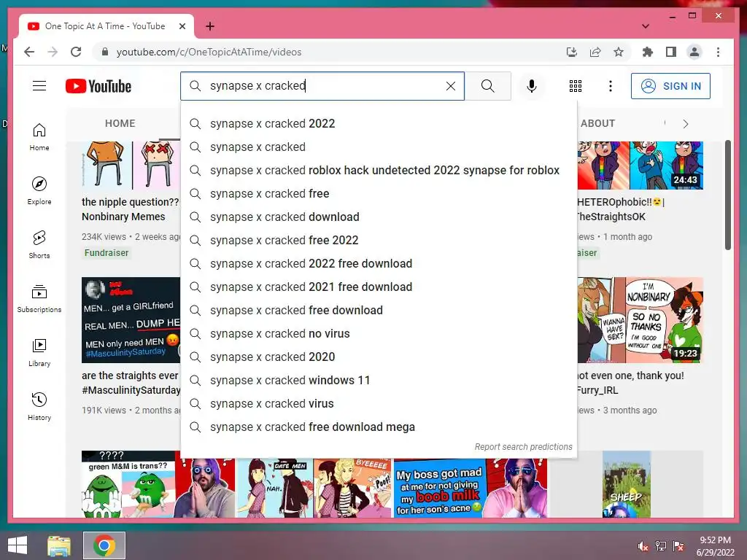747x560 pixels.
Task: Open the Chrome profile avatar
Action: pyautogui.click(x=694, y=52)
